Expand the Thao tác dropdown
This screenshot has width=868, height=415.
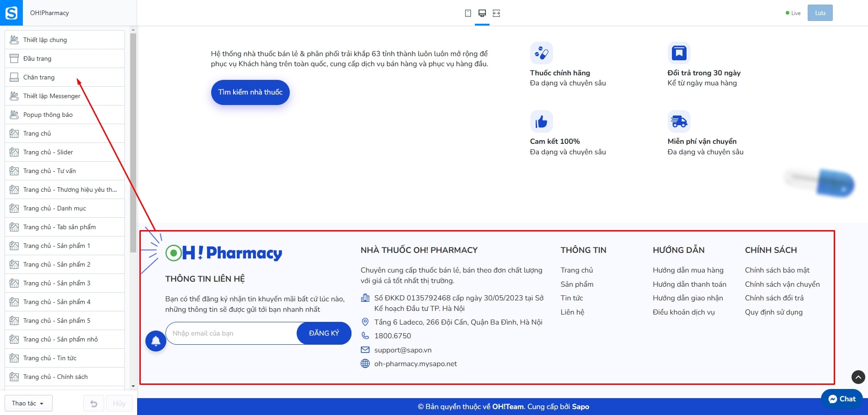(28, 404)
